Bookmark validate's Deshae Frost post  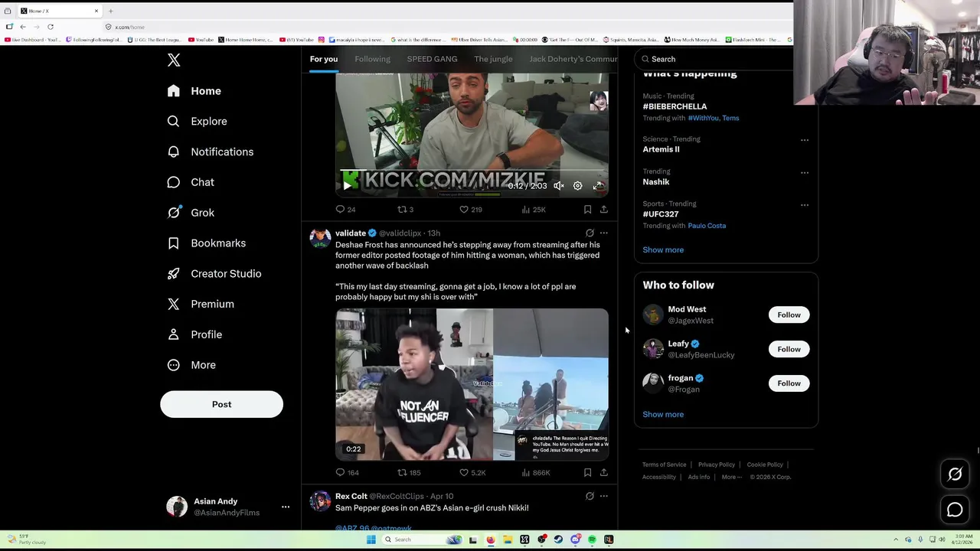coord(587,472)
